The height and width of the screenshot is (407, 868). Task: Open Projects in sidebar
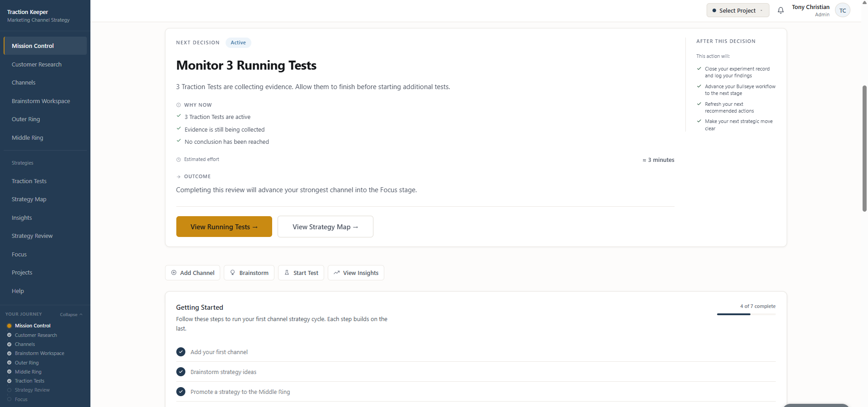45,272
